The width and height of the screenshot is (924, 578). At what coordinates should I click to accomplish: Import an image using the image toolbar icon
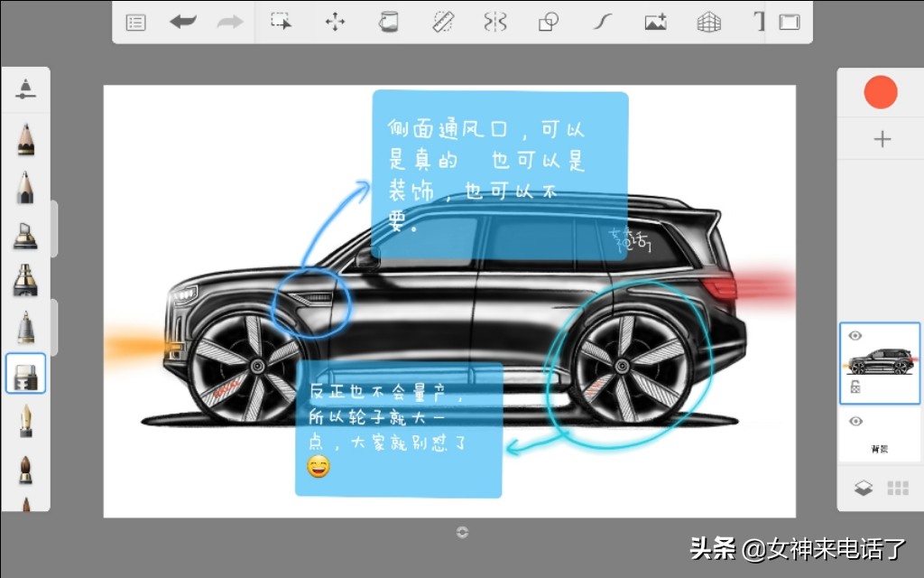pos(654,22)
